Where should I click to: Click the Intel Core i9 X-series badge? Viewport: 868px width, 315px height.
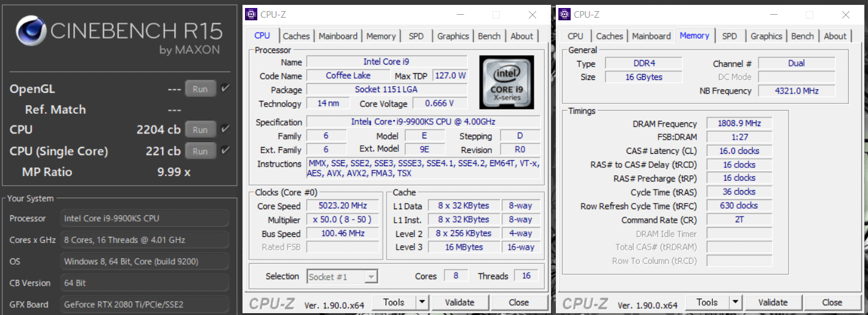[x=507, y=83]
